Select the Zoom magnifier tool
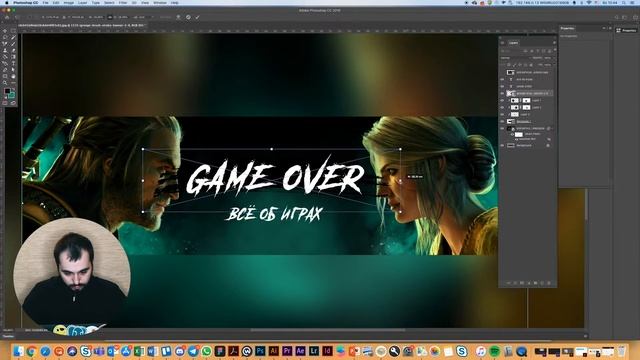The image size is (640, 360). (x=5, y=83)
